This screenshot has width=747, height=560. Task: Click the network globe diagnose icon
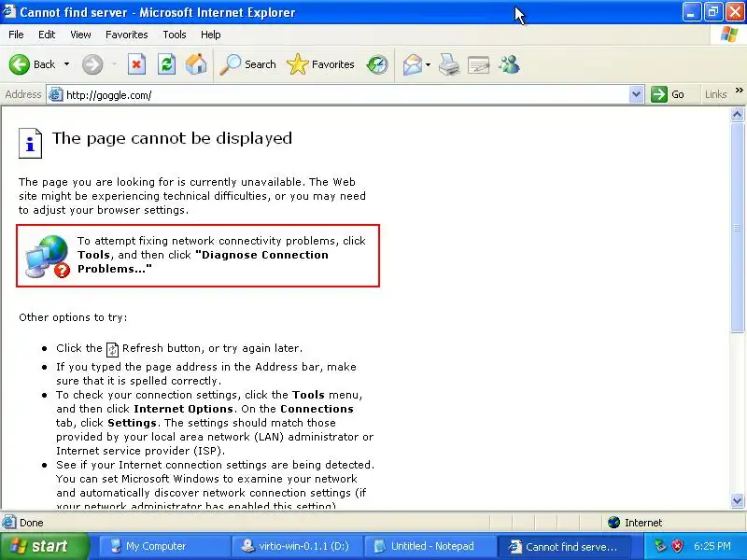[48, 256]
